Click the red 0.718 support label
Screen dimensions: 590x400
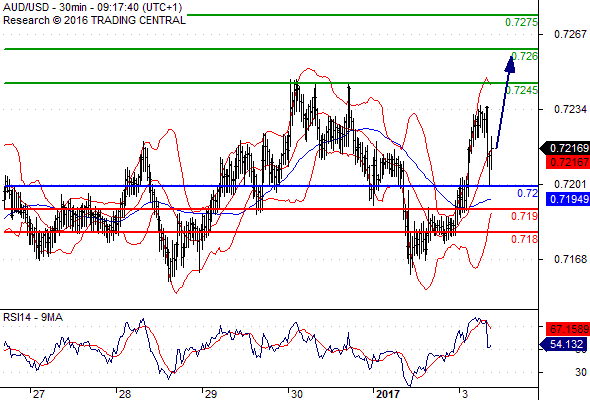[x=524, y=239]
